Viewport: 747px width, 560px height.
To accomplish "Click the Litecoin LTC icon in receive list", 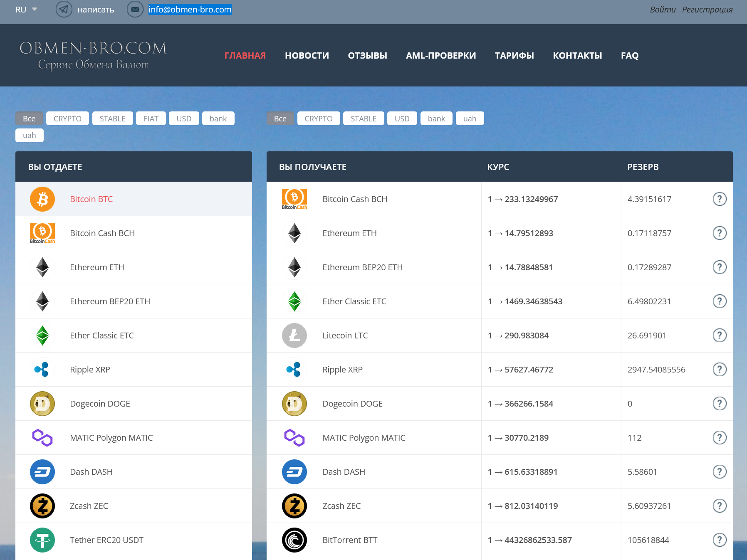I will click(x=294, y=336).
